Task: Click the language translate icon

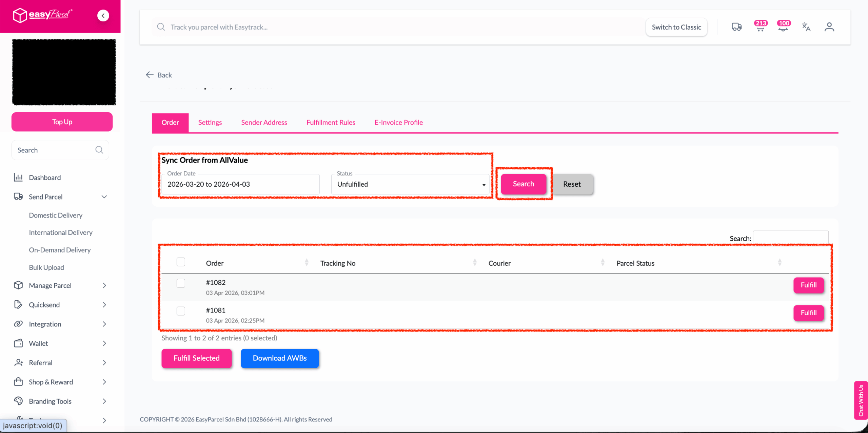Action: (806, 27)
